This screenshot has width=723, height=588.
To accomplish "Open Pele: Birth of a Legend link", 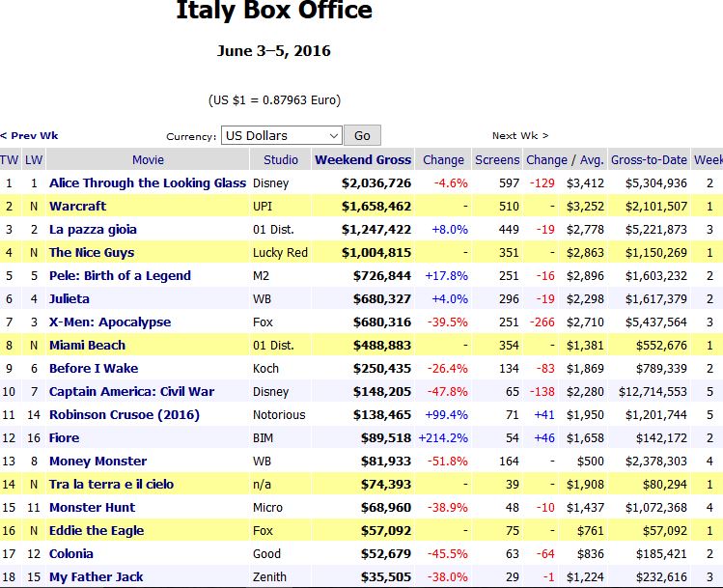I will pos(120,276).
